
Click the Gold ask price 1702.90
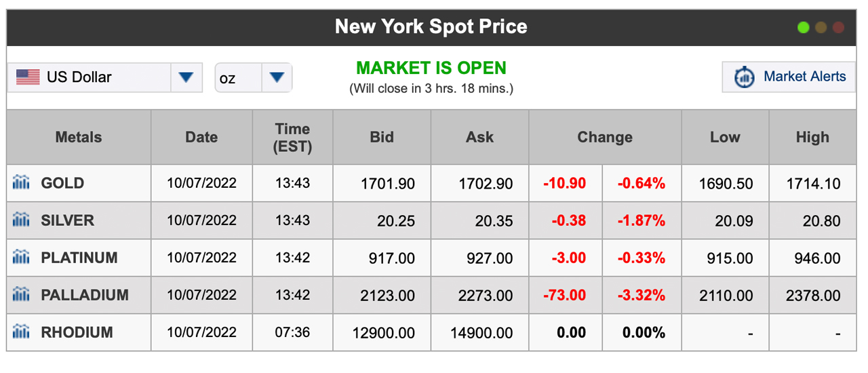[486, 184]
